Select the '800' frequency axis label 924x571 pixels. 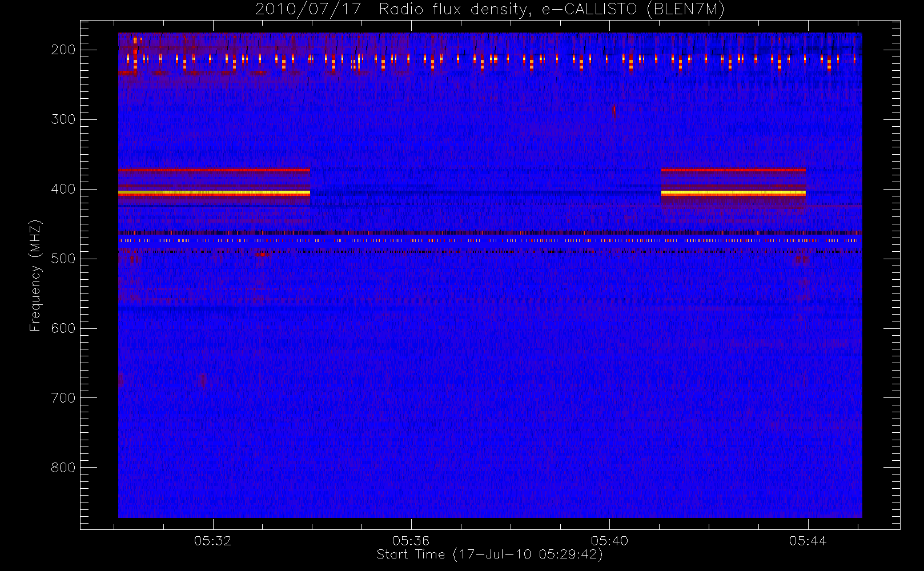(x=63, y=468)
